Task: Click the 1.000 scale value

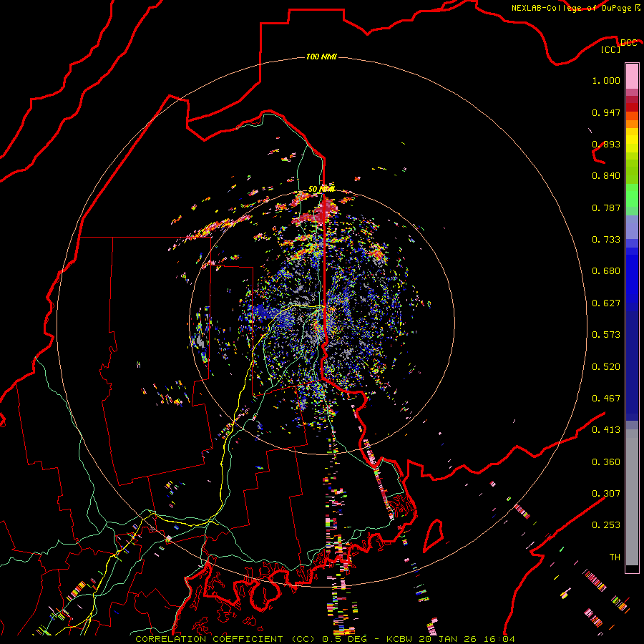Action: [x=606, y=80]
